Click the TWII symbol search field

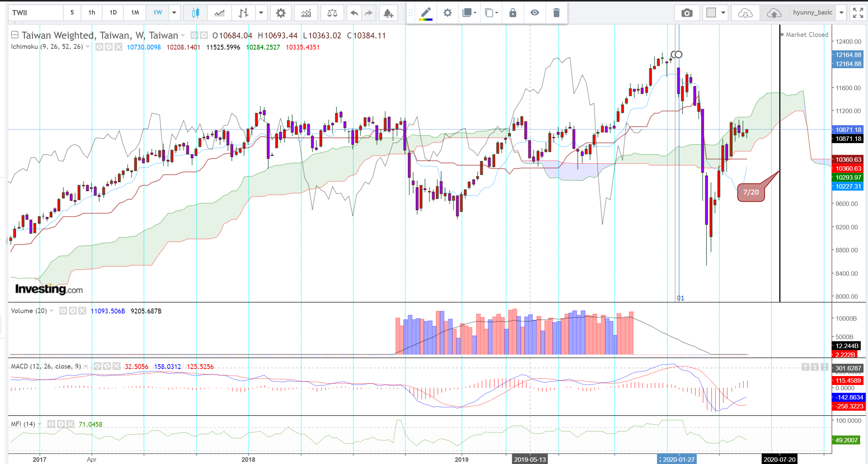coord(35,13)
